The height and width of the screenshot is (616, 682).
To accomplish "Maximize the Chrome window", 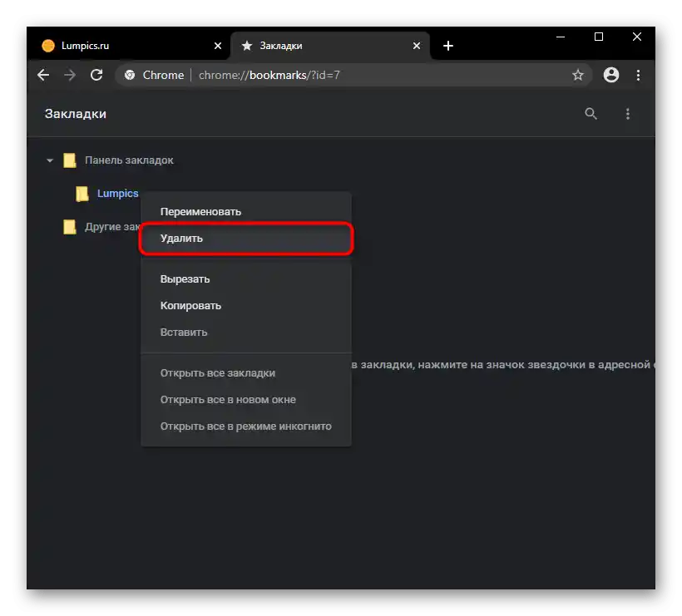I will pos(599,37).
